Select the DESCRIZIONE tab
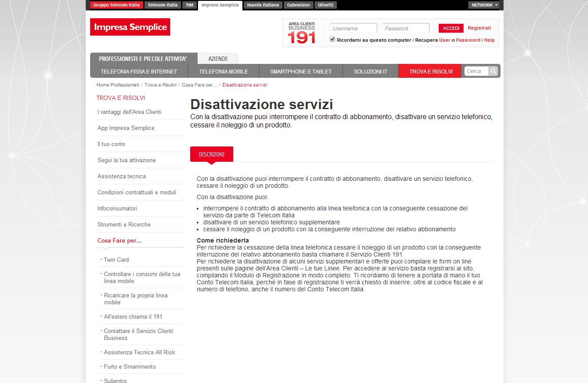Screen dimensions: 588x383 point(212,154)
